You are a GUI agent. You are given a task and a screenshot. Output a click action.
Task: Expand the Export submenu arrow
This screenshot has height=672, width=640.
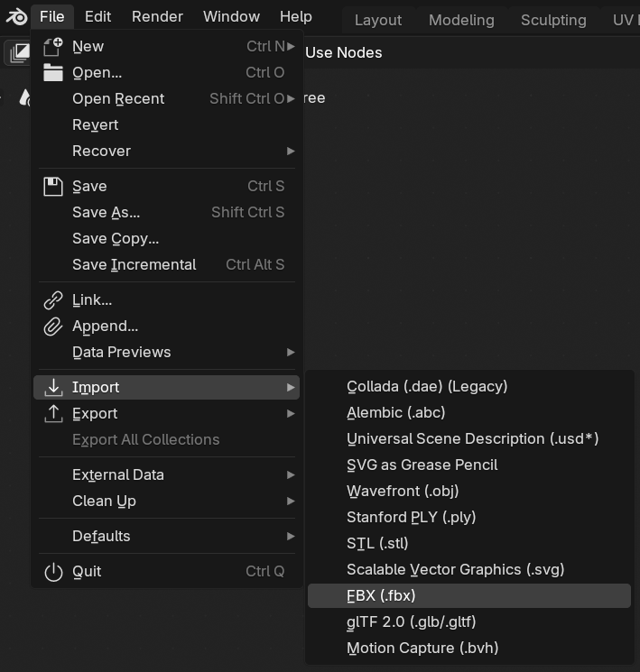[291, 413]
